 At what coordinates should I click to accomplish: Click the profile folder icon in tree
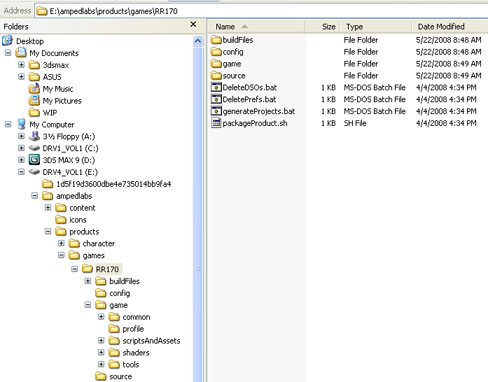tap(114, 329)
